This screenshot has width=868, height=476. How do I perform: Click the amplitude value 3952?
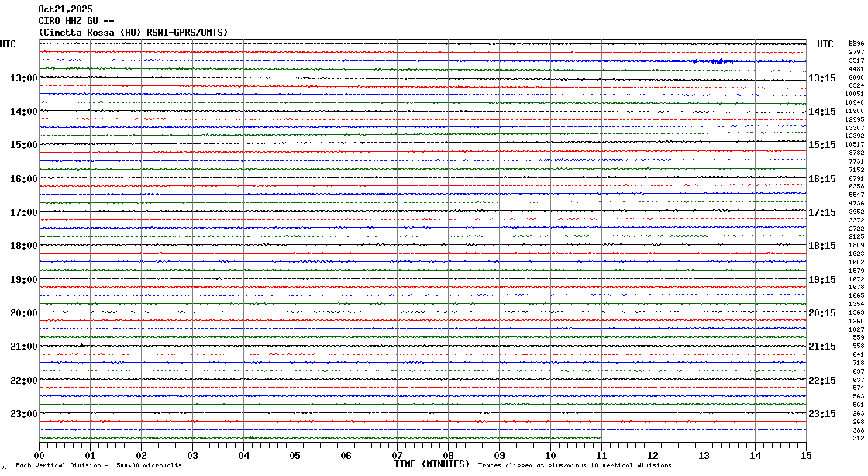tap(856, 212)
